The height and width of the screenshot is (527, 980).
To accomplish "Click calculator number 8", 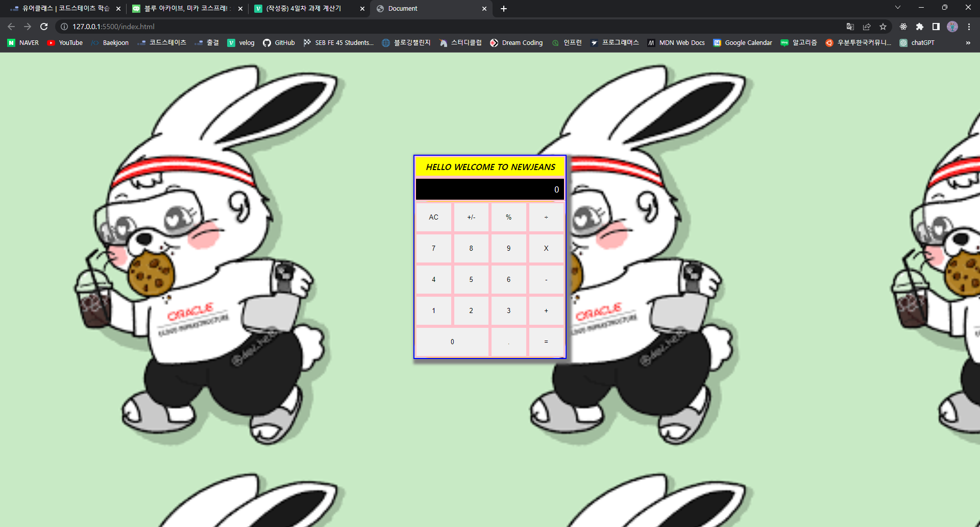I will [471, 249].
